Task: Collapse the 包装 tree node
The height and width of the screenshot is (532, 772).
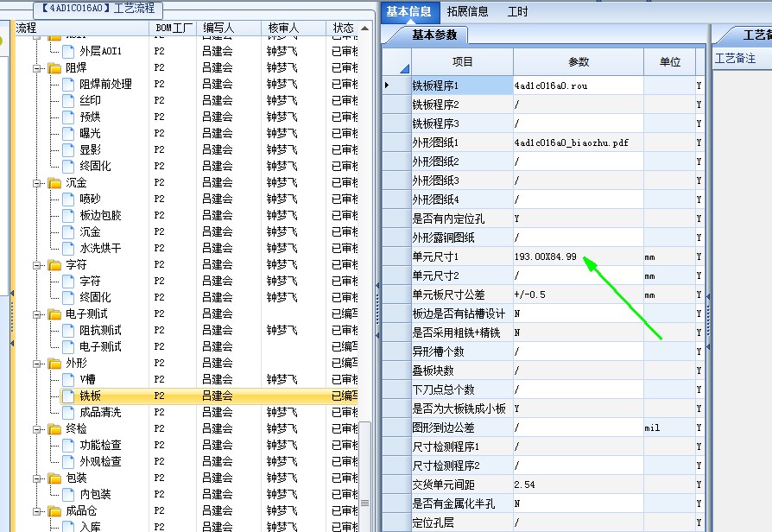Action: click(x=37, y=478)
